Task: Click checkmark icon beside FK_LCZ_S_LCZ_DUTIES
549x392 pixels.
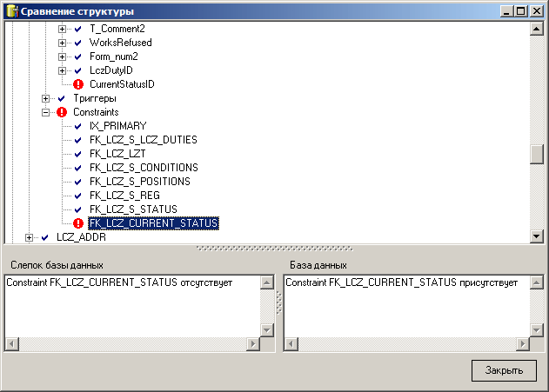Action: (78, 140)
